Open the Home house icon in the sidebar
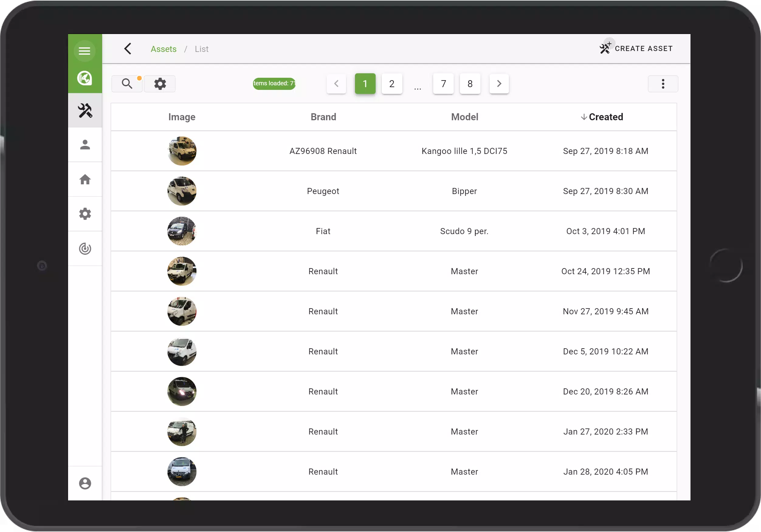 coord(85,179)
